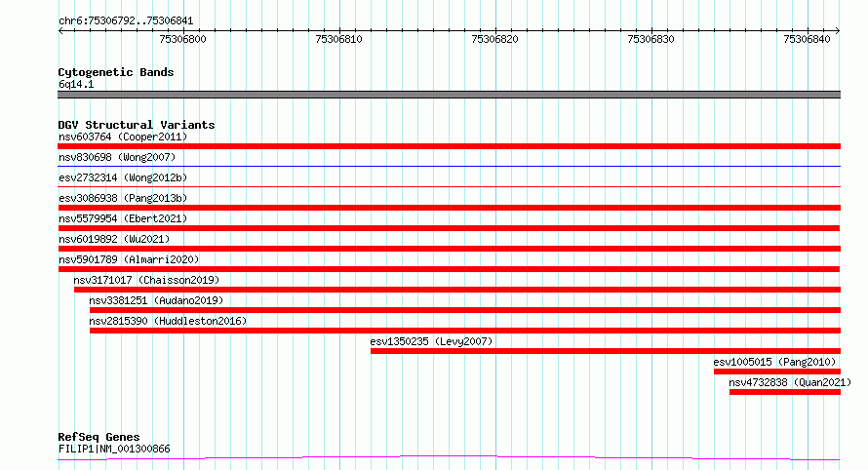Select the nsv2815390 red bar

(x=465, y=331)
